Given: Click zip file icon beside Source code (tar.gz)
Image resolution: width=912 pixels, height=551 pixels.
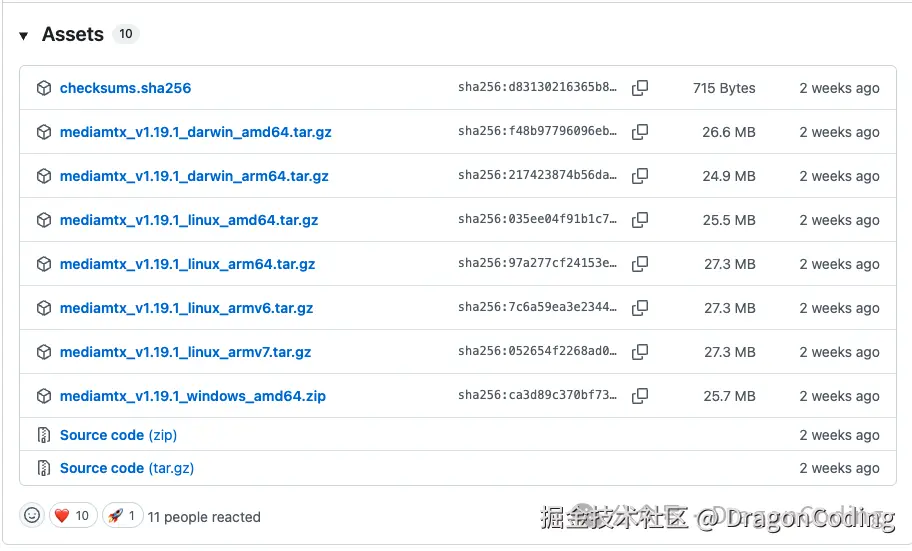Looking at the screenshot, I should coord(44,468).
